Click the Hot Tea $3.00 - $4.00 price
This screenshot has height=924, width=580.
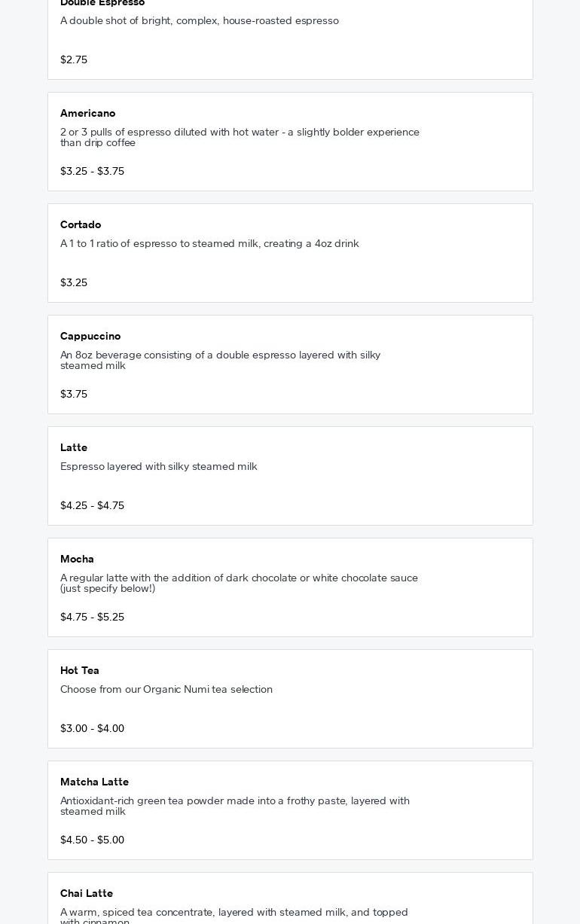point(92,728)
